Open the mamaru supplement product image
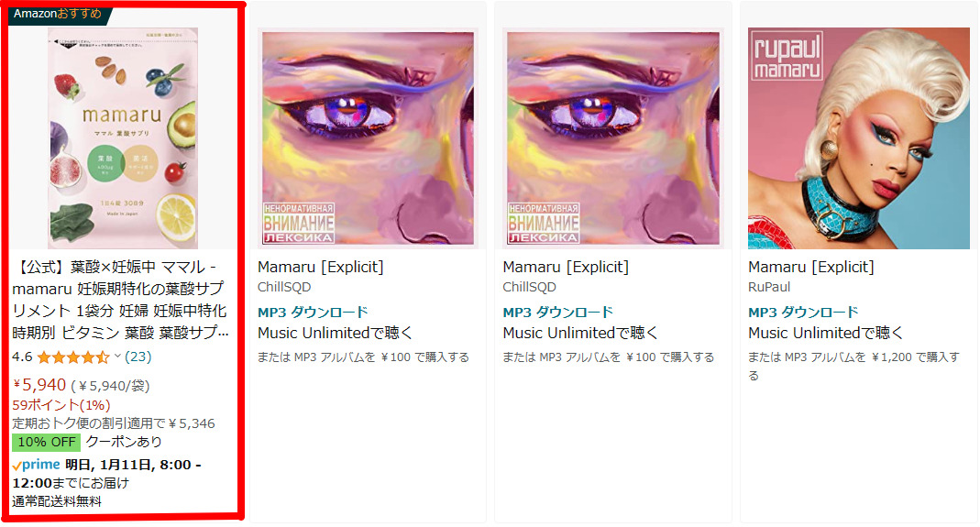980x527 pixels. click(123, 138)
